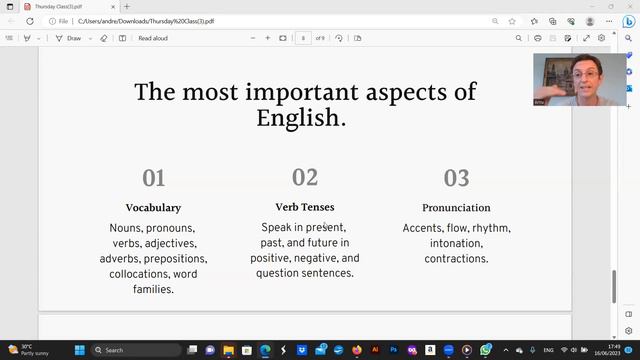Image resolution: width=640 pixels, height=360 pixels.
Task: Open Draw tool options dropdown
Action: coord(90,38)
